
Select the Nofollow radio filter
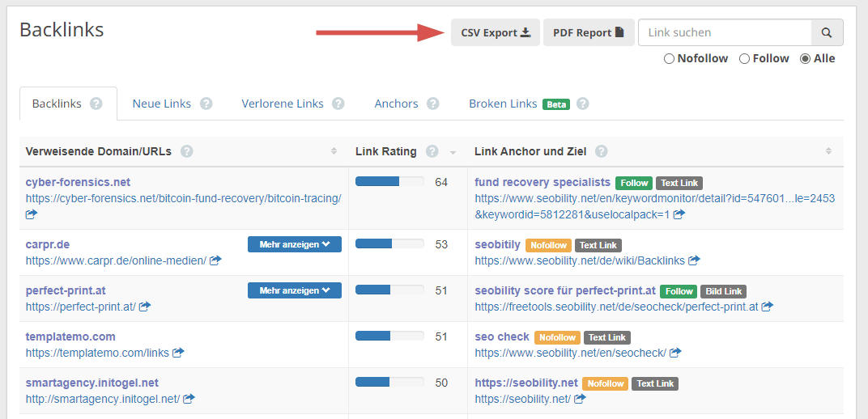pyautogui.click(x=669, y=58)
